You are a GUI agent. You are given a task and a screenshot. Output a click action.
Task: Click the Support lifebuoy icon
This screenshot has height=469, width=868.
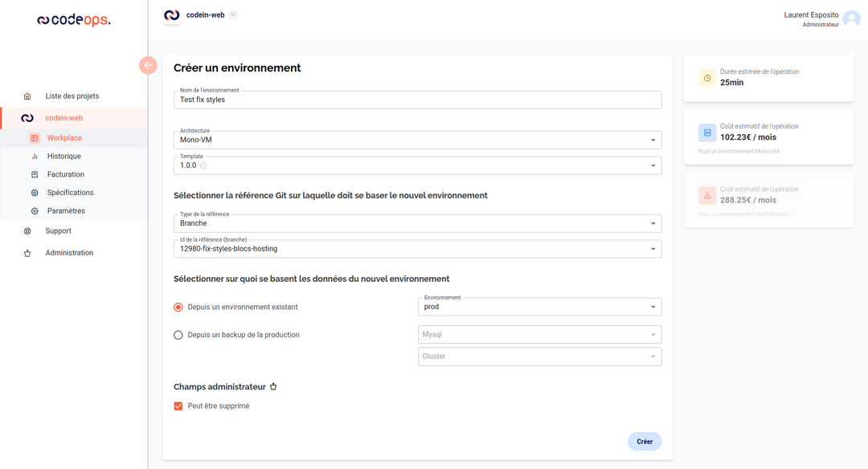(x=27, y=231)
